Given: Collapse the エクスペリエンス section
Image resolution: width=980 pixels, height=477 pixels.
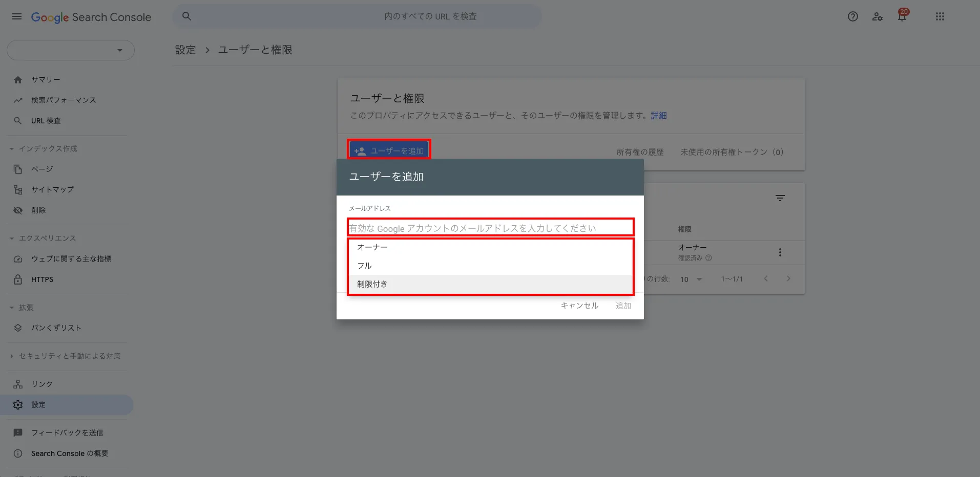Looking at the screenshot, I should [x=12, y=238].
